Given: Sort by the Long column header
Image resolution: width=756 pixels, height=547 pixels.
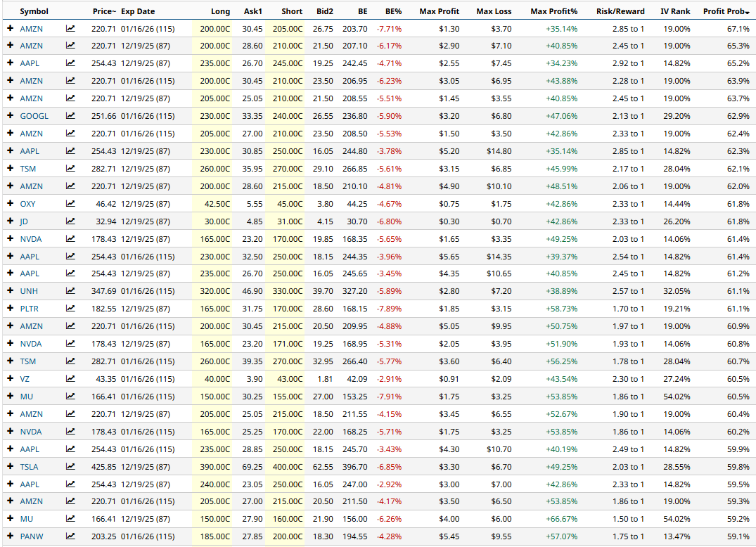Looking at the screenshot, I should [x=220, y=11].
